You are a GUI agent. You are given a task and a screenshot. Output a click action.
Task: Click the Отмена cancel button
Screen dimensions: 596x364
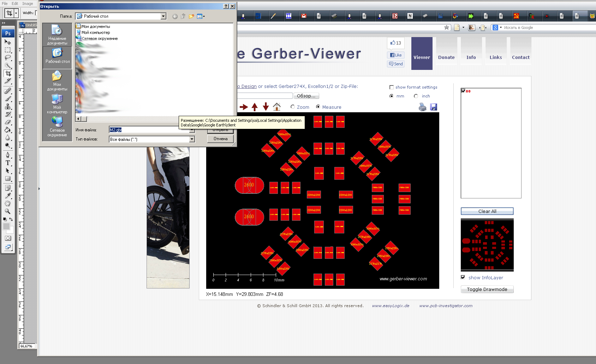point(220,139)
